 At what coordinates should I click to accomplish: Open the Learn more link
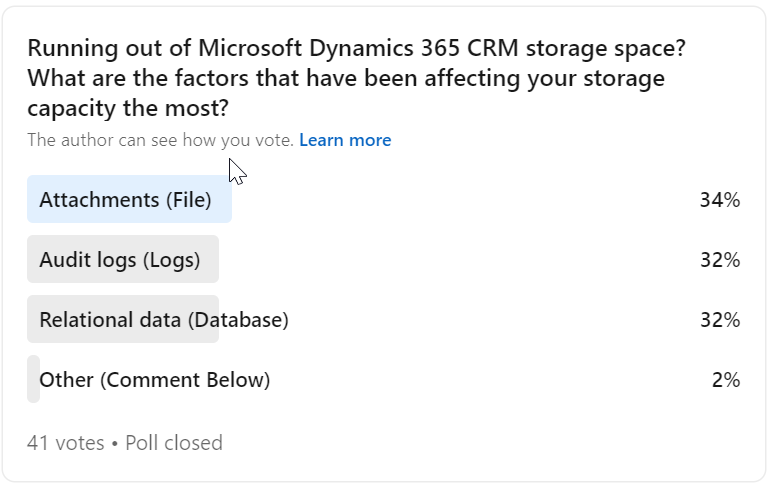click(x=345, y=140)
